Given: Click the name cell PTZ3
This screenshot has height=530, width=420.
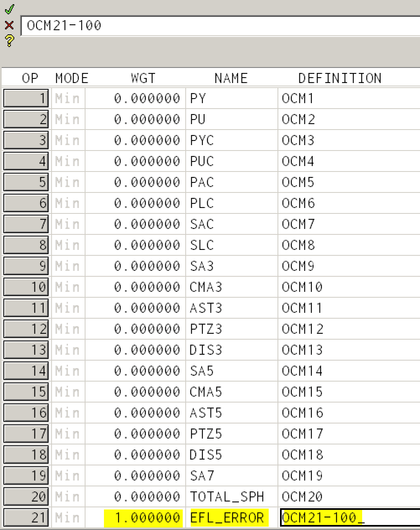Looking at the screenshot, I should pyautogui.click(x=232, y=329).
